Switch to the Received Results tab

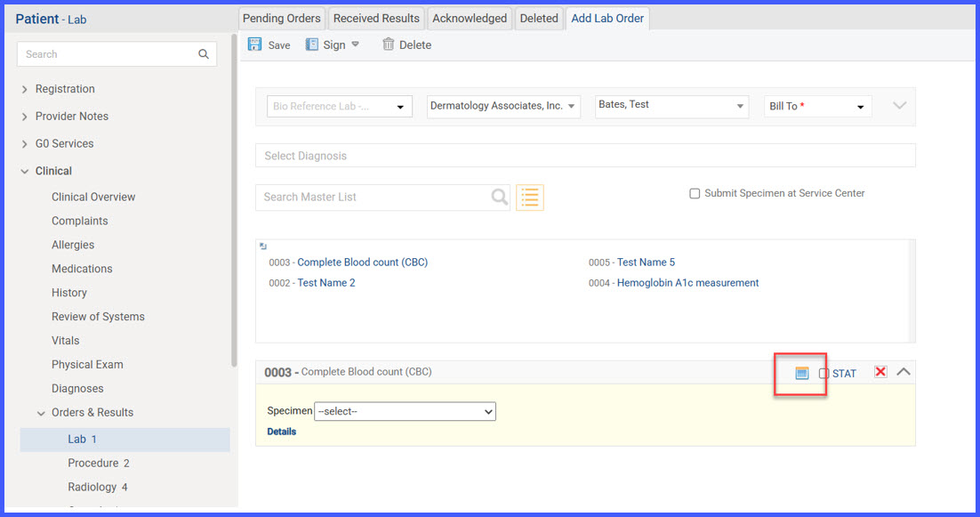pyautogui.click(x=376, y=18)
